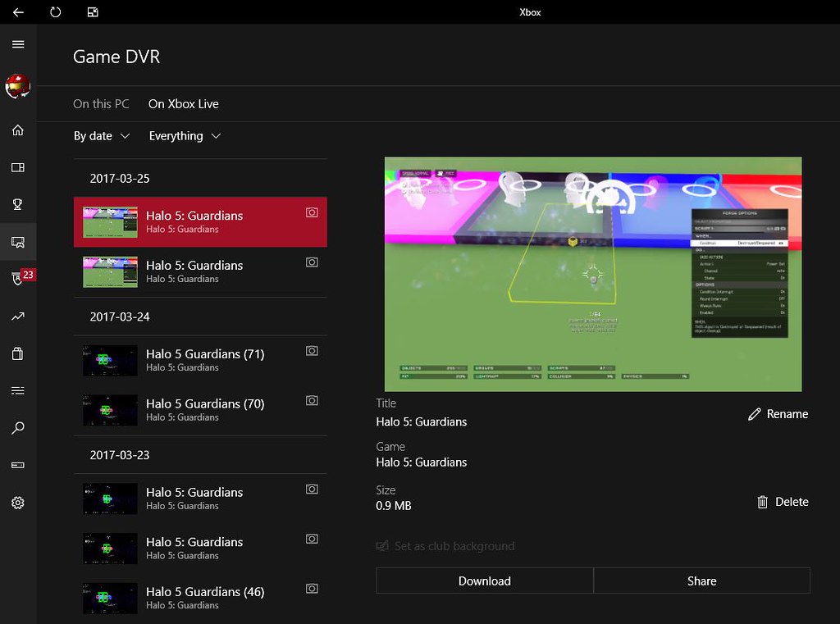840x624 pixels.
Task: Click the pencil icon beside Rename
Action: pyautogui.click(x=755, y=414)
